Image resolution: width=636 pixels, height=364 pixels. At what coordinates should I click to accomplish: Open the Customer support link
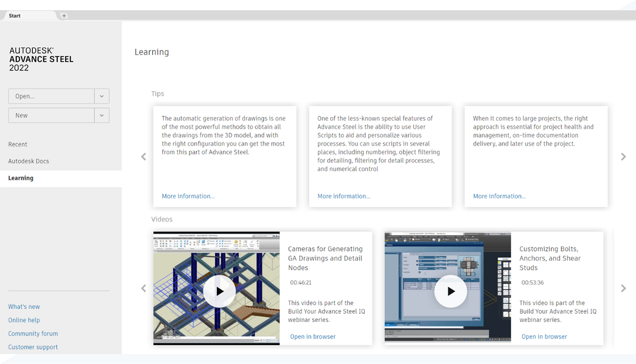tap(33, 347)
